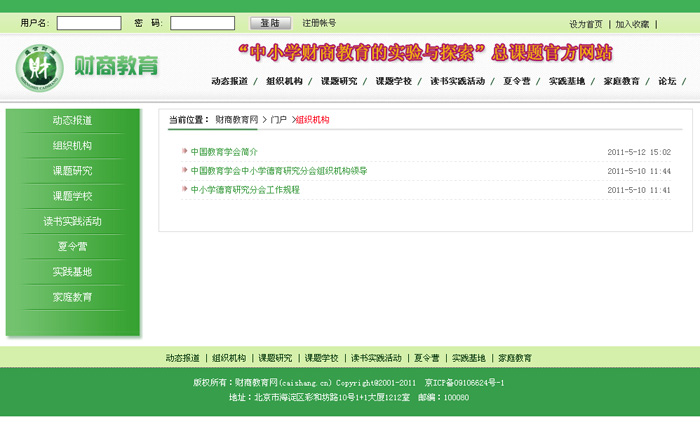Click 设为首页 in the top bar
The image size is (700, 429).
586,24
